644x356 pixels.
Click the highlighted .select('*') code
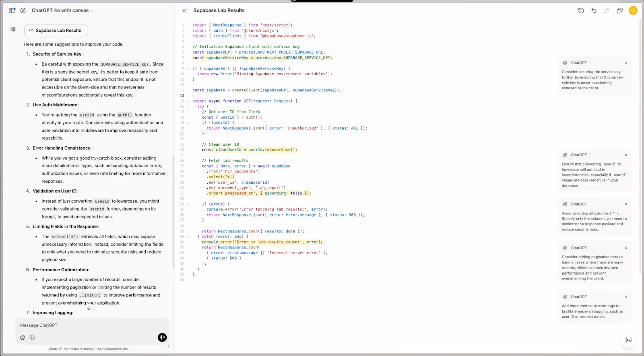[x=220, y=177]
